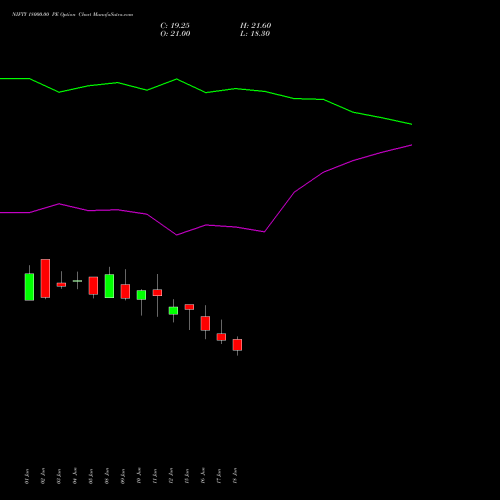Click the purple lower band line's right end

coord(411,145)
